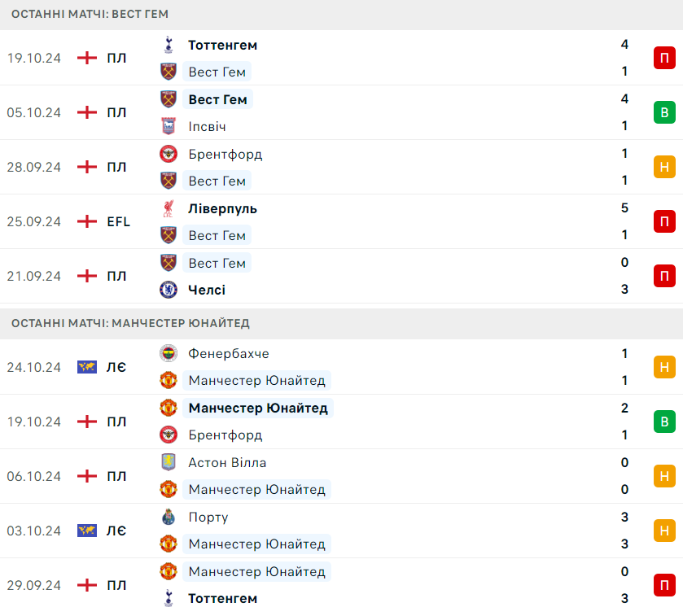Open the Фенербахче team link
This screenshot has height=616, width=683.
coord(229,353)
